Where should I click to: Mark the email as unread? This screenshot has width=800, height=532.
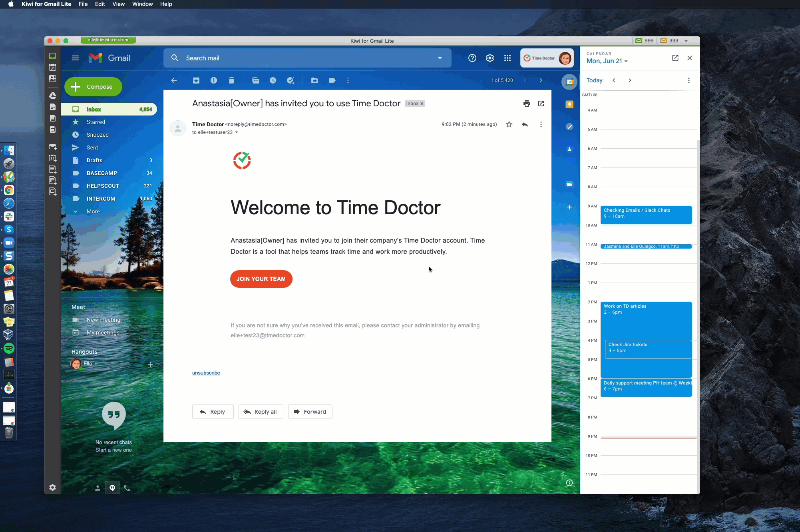(255, 80)
